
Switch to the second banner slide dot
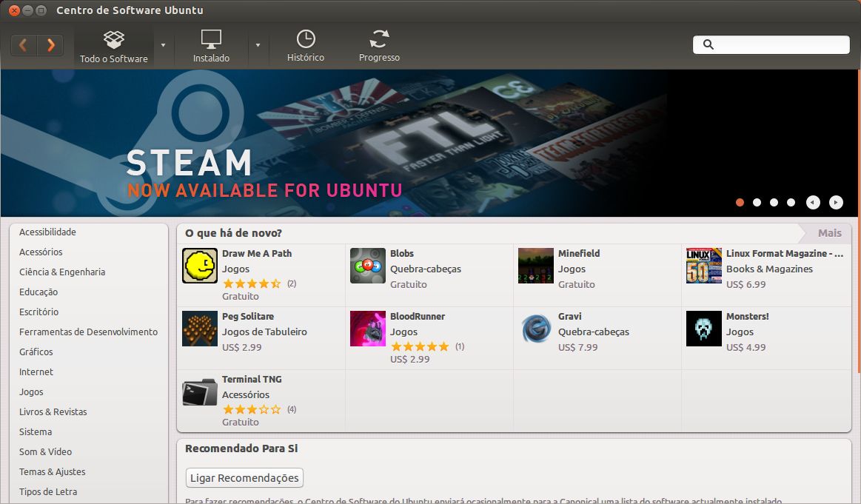757,202
